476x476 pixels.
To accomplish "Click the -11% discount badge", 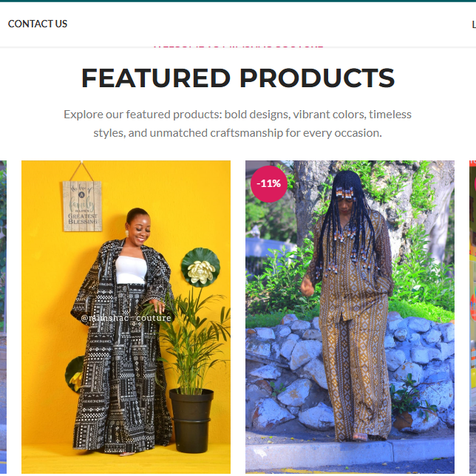I will pos(268,183).
